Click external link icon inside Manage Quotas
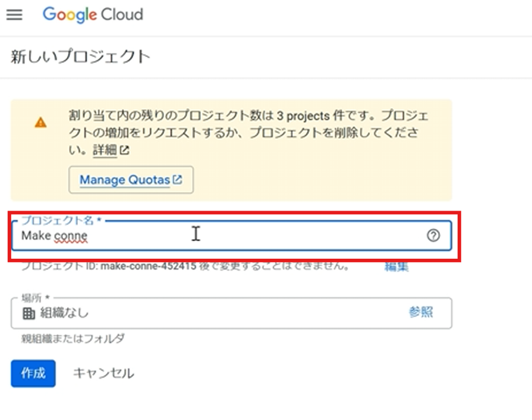 177,180
